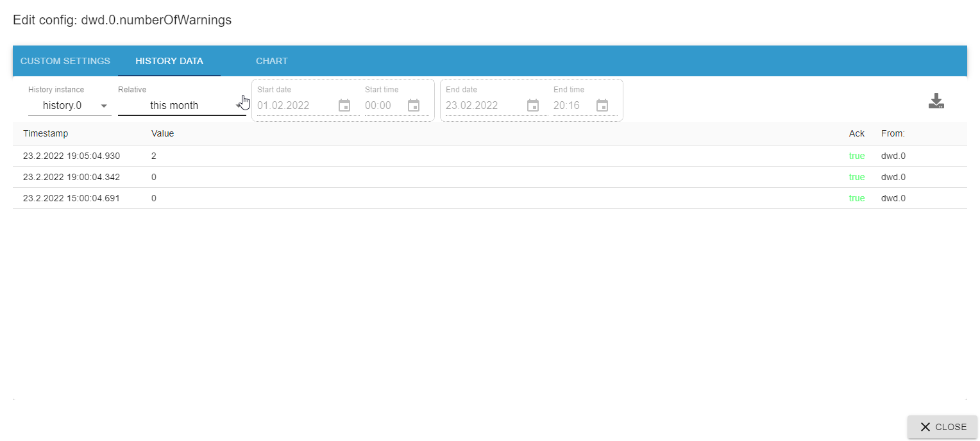This screenshot has width=980, height=441.
Task: Open the End date calendar picker icon
Action: click(x=533, y=105)
